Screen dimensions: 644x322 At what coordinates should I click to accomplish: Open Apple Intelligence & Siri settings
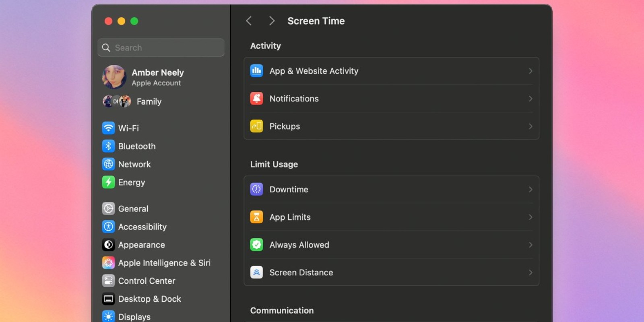coord(161,263)
